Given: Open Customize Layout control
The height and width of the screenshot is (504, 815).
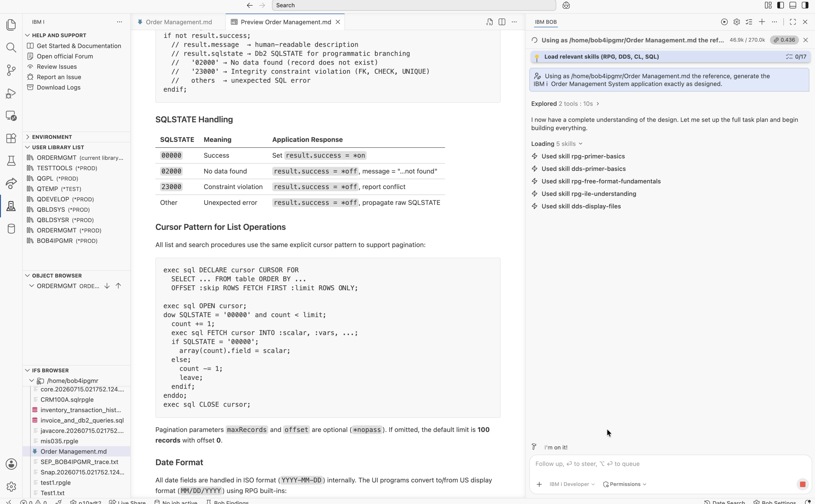Looking at the screenshot, I should coord(768,5).
